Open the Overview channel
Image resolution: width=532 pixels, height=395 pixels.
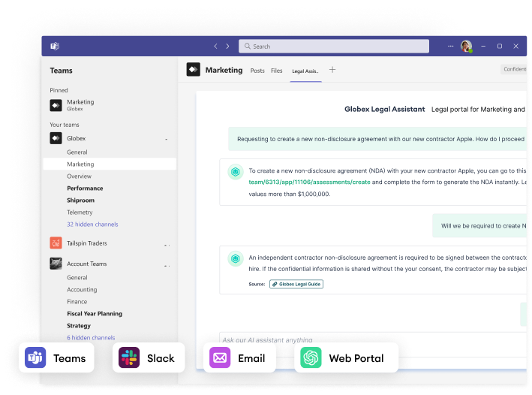79,176
